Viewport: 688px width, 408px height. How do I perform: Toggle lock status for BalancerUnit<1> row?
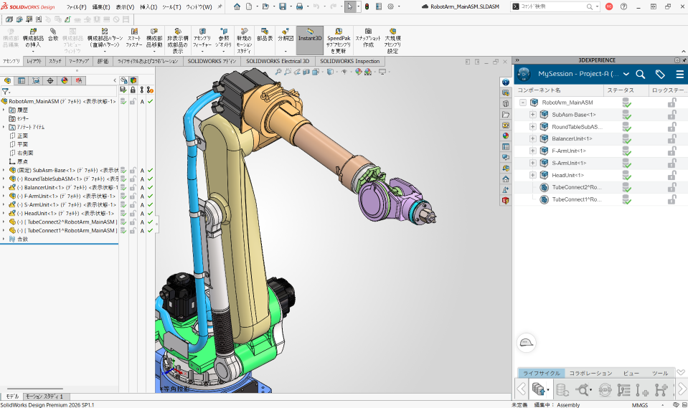point(672,139)
